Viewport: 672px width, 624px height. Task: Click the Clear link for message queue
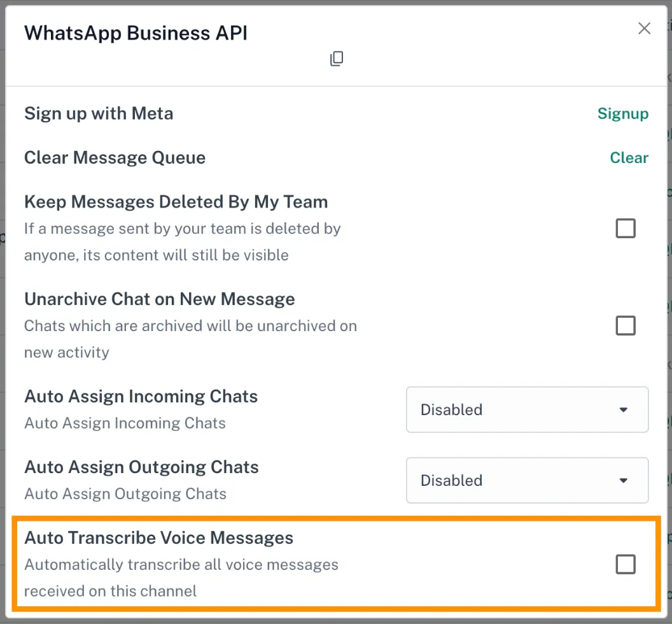[x=629, y=158]
